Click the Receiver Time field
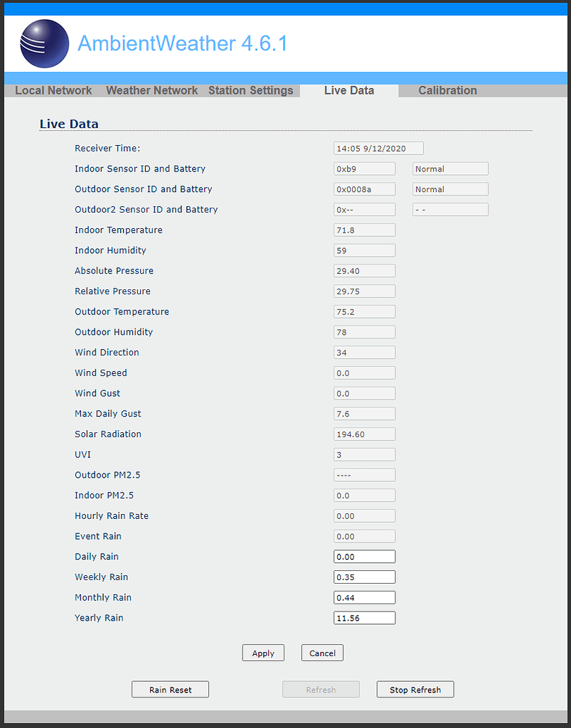 (378, 148)
